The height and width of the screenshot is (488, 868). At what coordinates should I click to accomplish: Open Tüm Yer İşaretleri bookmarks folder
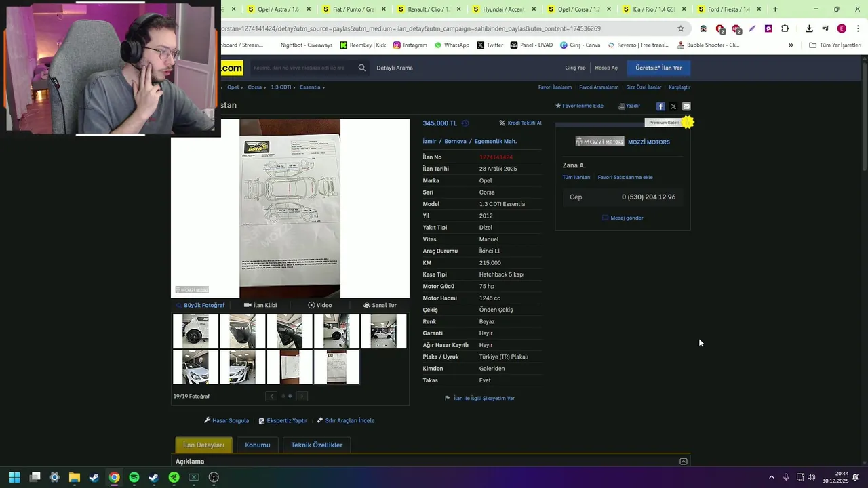pyautogui.click(x=835, y=45)
